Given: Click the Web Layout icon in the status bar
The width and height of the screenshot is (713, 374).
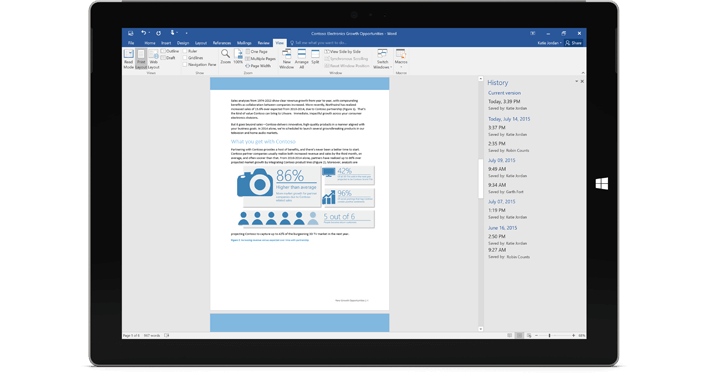Looking at the screenshot, I should [528, 335].
